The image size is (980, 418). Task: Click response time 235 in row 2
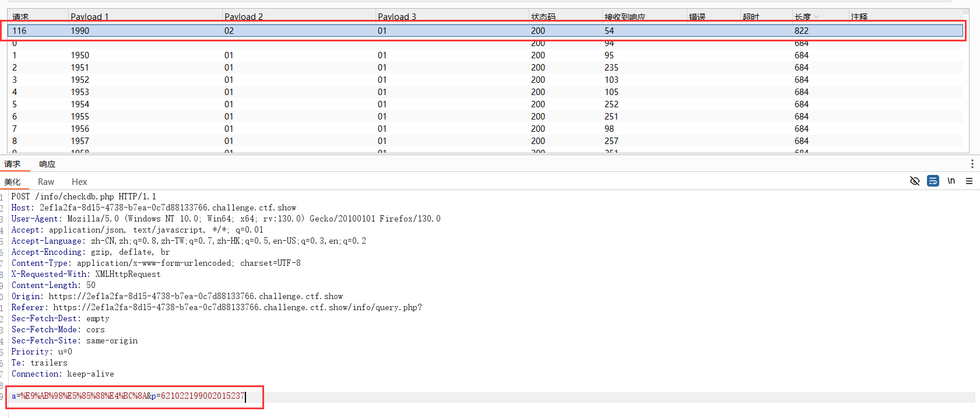click(x=612, y=68)
